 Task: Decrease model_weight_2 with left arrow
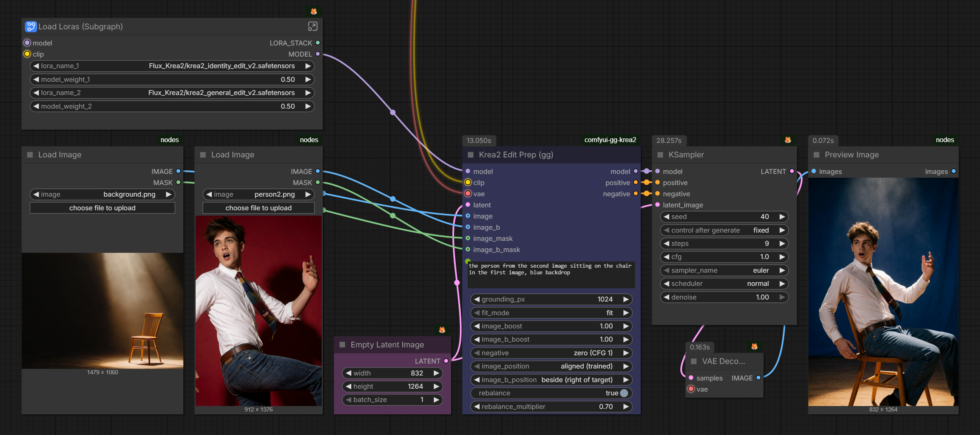(x=36, y=106)
